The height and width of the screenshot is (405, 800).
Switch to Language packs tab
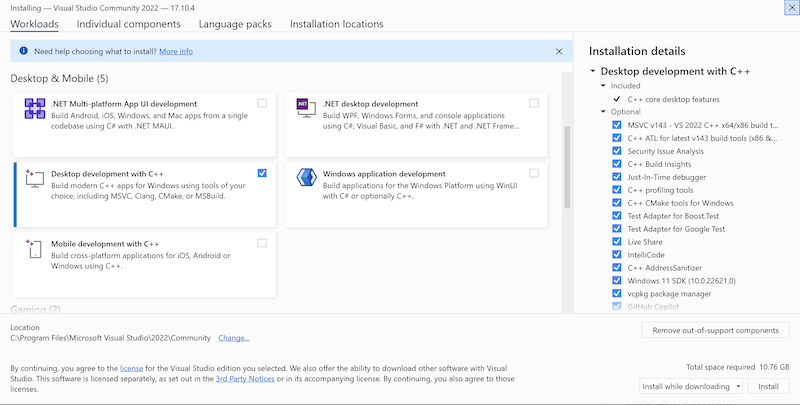click(235, 24)
